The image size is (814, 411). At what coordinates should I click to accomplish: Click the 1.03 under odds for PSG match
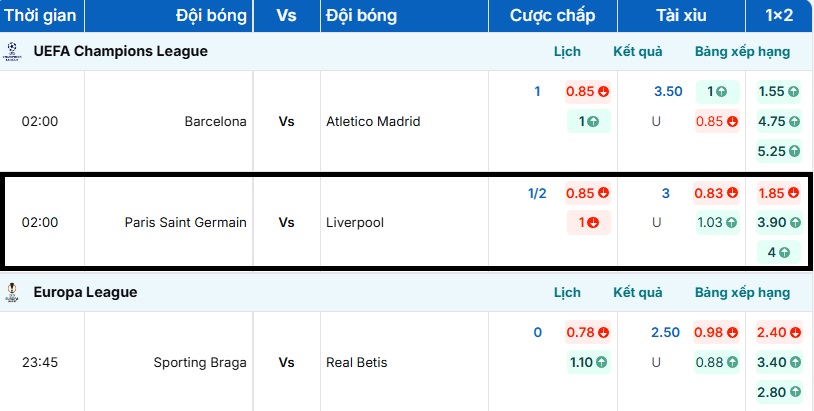point(715,222)
